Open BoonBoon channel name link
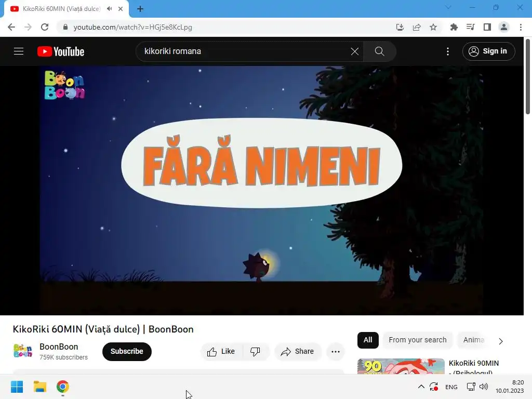This screenshot has height=399, width=532. tap(59, 347)
